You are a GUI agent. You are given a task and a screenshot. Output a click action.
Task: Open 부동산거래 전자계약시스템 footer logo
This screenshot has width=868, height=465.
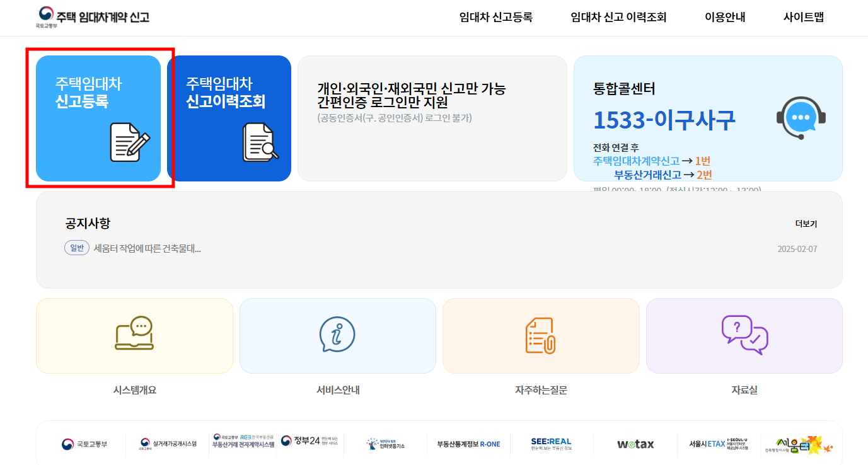click(244, 441)
